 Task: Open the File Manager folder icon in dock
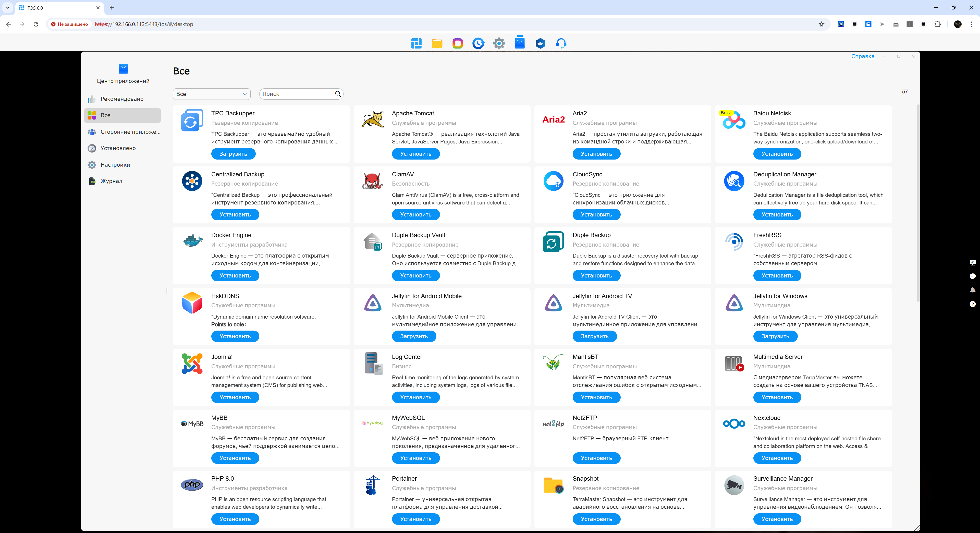[x=437, y=43]
